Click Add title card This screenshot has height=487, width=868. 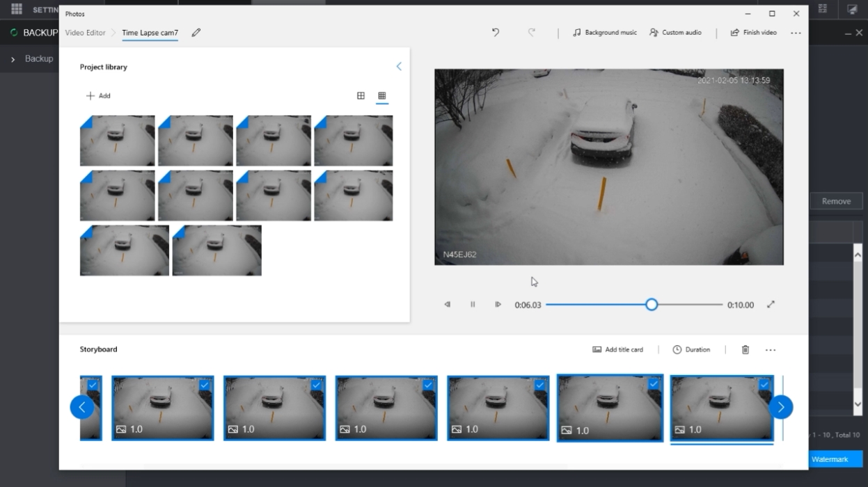(x=617, y=350)
